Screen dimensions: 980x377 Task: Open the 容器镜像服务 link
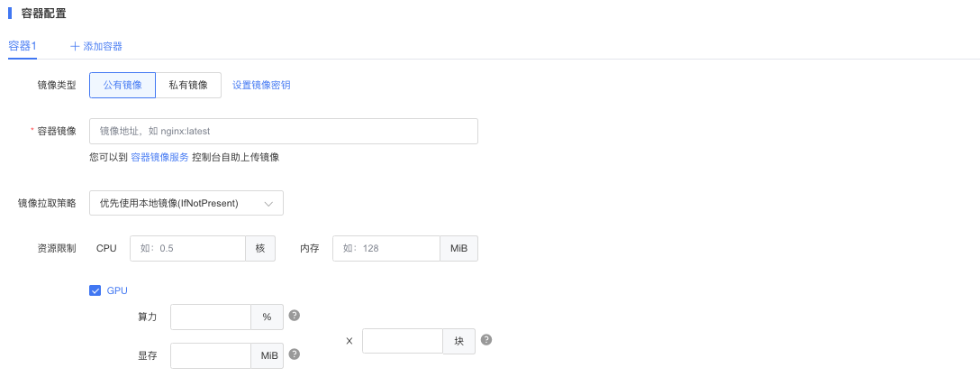pyautogui.click(x=159, y=158)
